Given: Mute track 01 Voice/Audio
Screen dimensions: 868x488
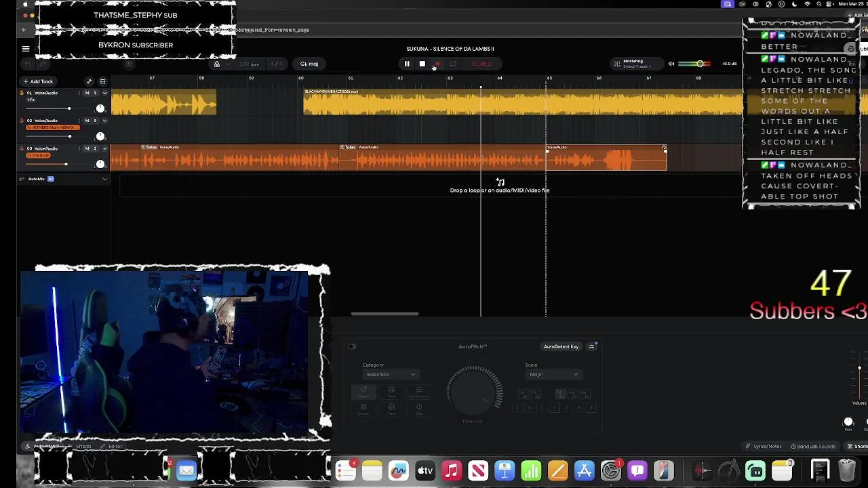Looking at the screenshot, I should (87, 93).
